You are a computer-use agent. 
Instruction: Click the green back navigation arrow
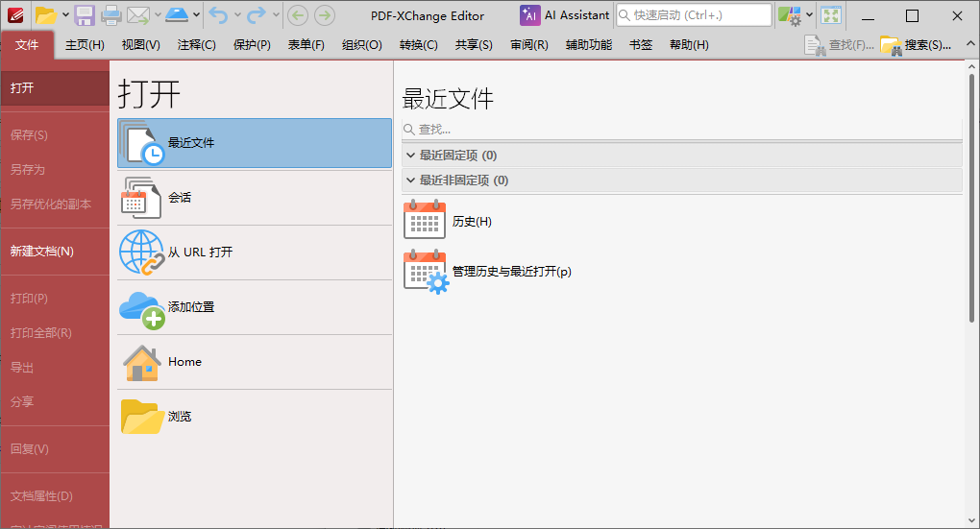tap(298, 15)
